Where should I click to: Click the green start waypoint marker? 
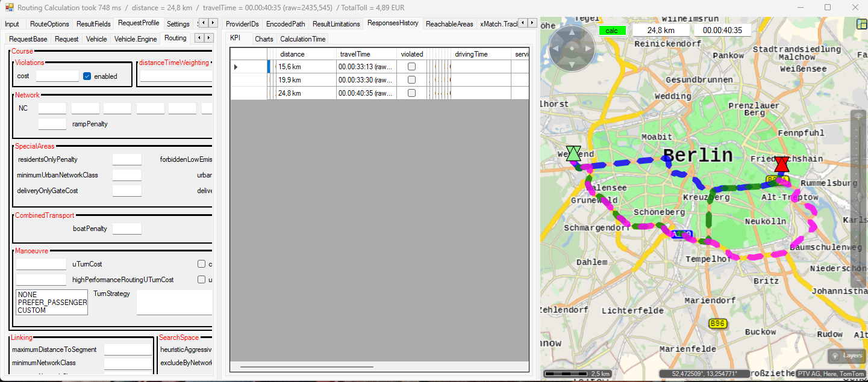point(573,153)
